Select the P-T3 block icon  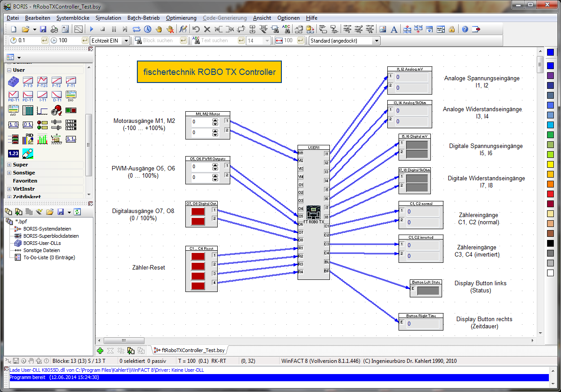tap(28, 81)
